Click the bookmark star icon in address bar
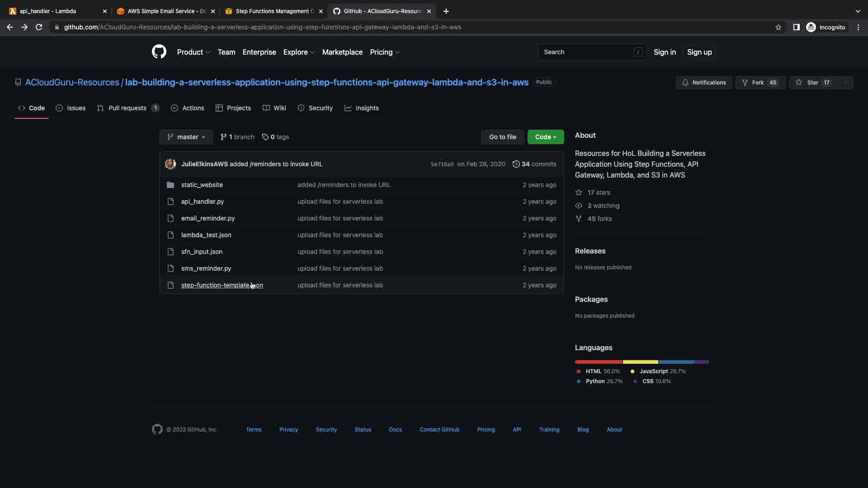Viewport: 868px width, 488px height. coord(778,27)
